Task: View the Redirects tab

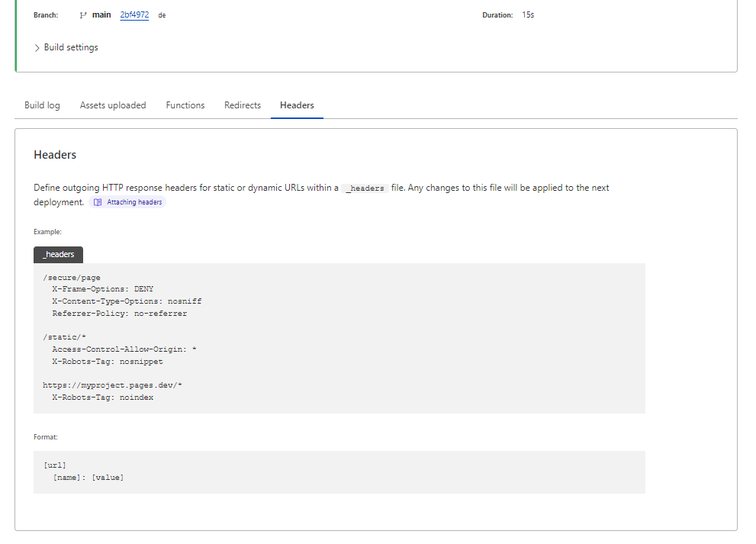Action: [242, 105]
